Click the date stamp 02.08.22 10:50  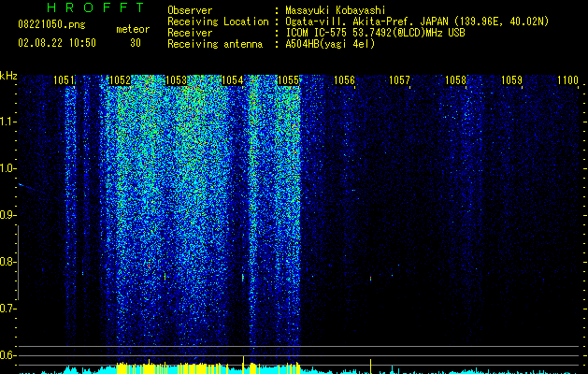click(x=57, y=43)
